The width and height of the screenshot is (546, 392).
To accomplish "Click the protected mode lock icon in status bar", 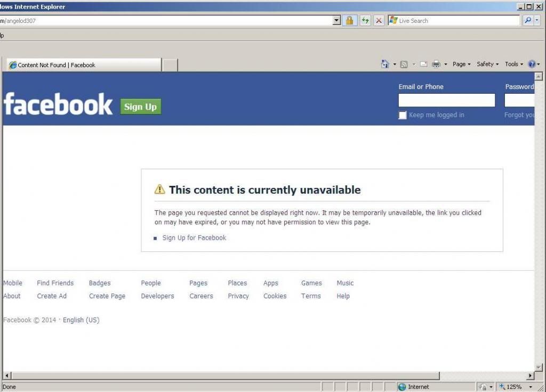I will tap(483, 387).
